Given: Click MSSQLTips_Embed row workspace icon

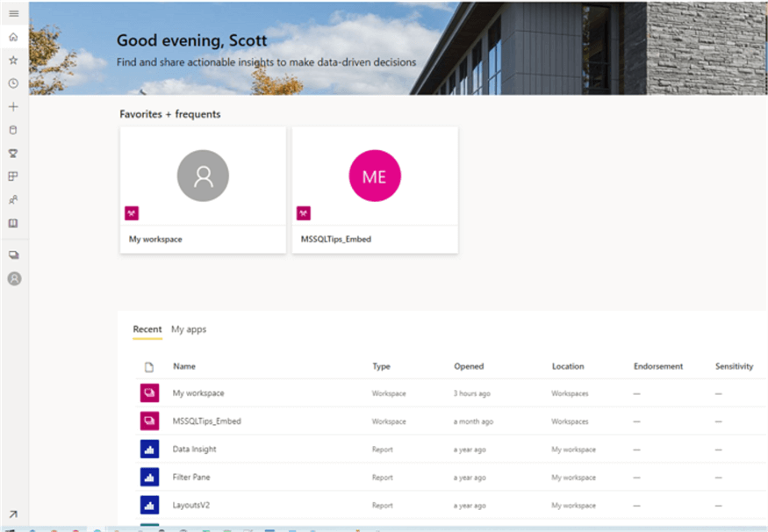Looking at the screenshot, I should 149,421.
